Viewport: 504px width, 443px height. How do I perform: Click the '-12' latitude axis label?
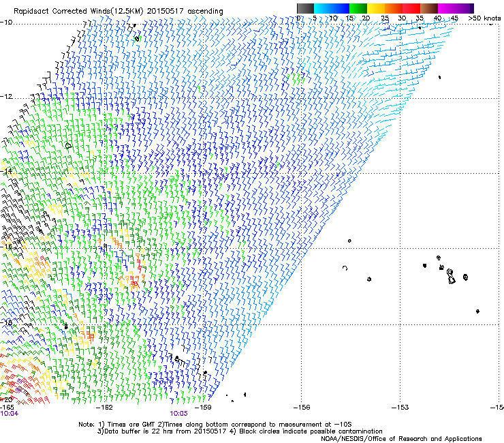[x=6, y=97]
